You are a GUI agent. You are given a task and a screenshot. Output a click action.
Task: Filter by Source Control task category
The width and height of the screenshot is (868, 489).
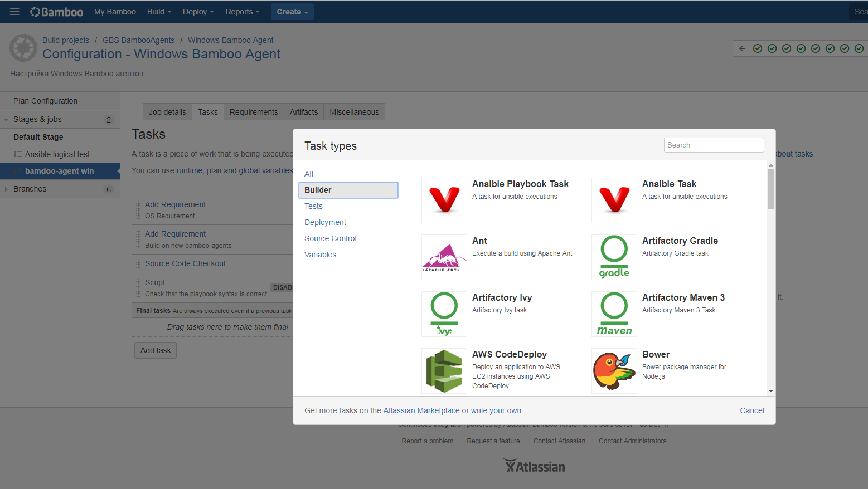click(330, 238)
